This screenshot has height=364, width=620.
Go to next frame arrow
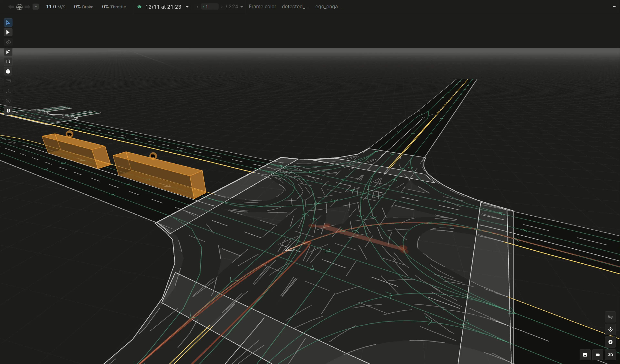[222, 7]
